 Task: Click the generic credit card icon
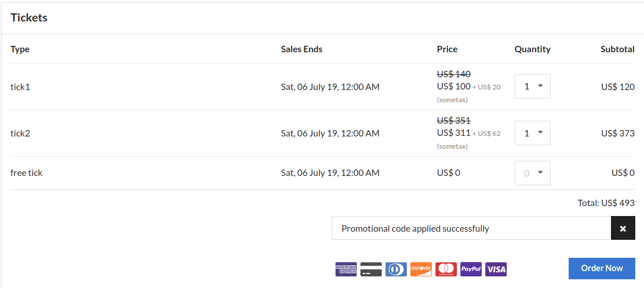[371, 269]
